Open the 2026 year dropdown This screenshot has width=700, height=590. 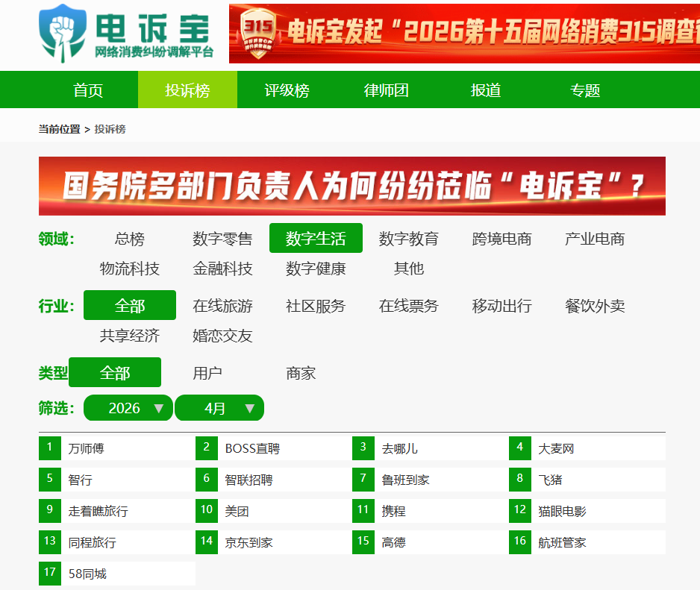[x=128, y=407]
